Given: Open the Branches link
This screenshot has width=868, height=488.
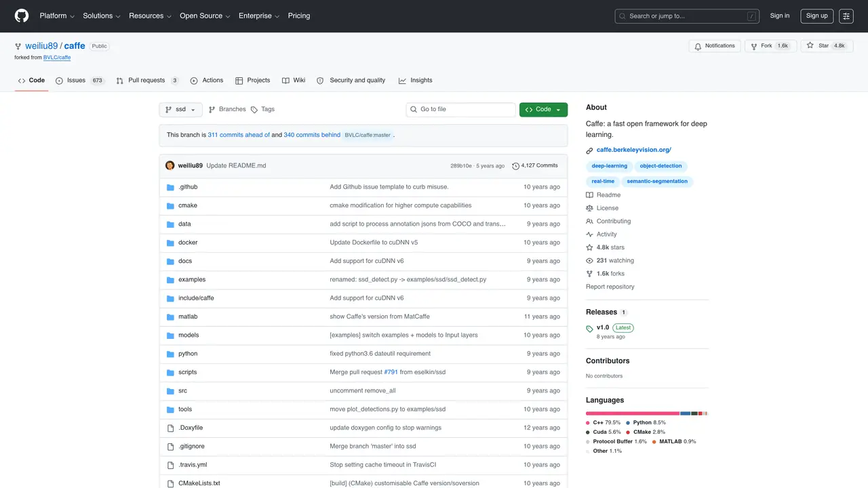Looking at the screenshot, I should (227, 110).
